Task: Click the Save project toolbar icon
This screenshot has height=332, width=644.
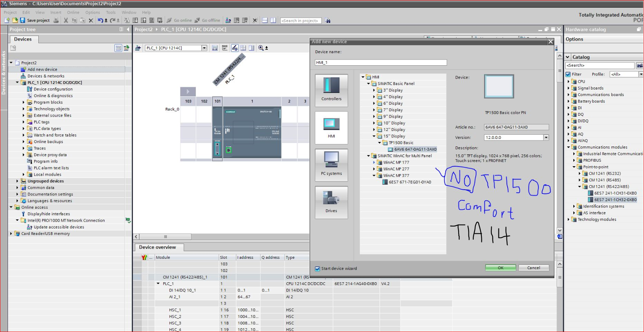Action: pyautogui.click(x=23, y=20)
